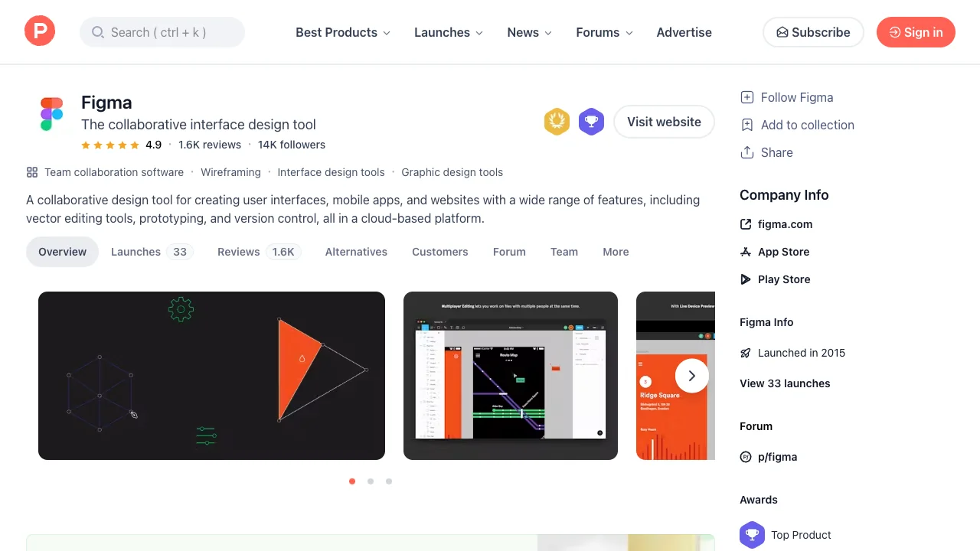
Task: Open Interface design tools category
Action: tap(331, 172)
